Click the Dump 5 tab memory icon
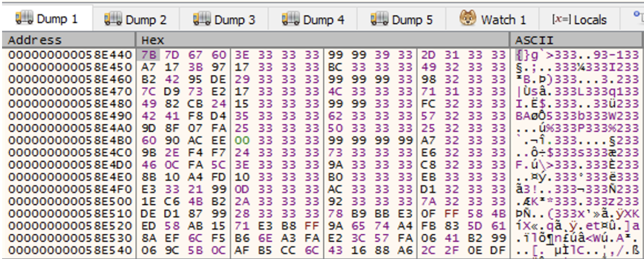The width and height of the screenshot is (644, 259). [379, 20]
